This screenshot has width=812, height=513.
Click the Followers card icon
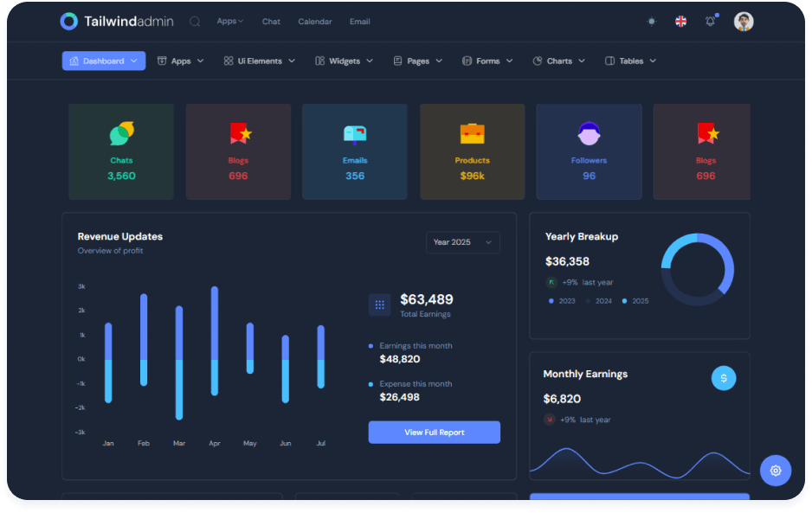(x=589, y=133)
